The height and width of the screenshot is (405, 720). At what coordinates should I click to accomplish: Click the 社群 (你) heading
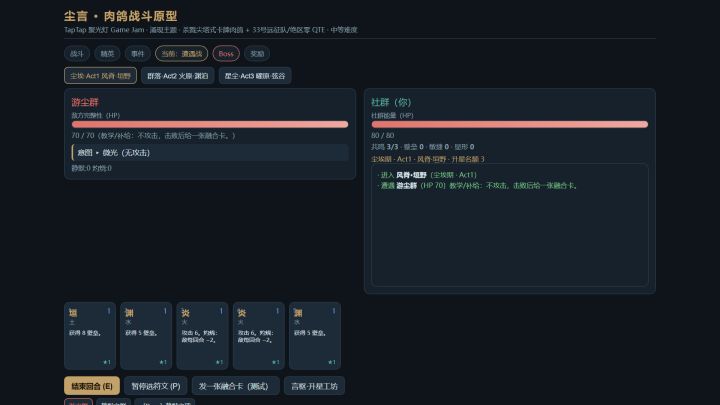coord(391,102)
